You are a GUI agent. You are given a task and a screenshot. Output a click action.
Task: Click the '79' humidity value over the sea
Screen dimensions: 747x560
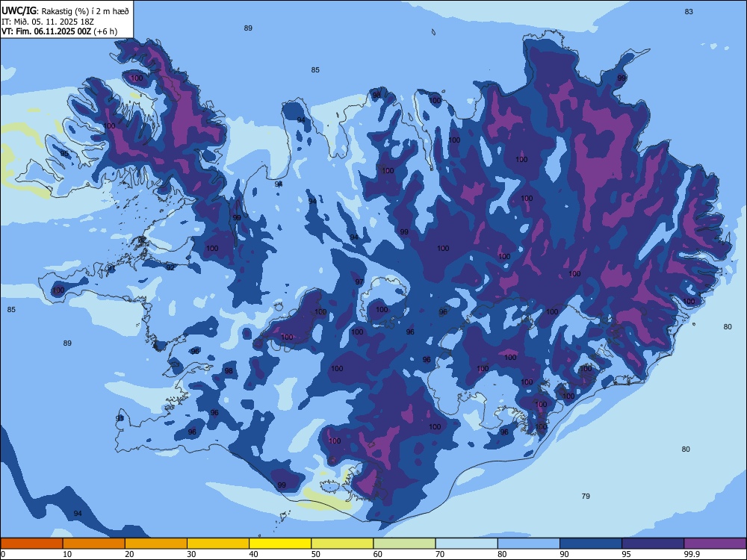pyautogui.click(x=586, y=497)
